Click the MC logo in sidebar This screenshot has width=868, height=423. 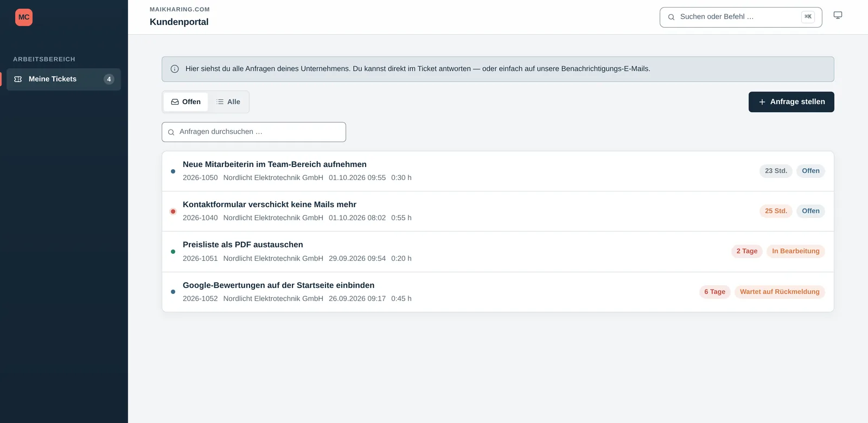click(x=24, y=17)
